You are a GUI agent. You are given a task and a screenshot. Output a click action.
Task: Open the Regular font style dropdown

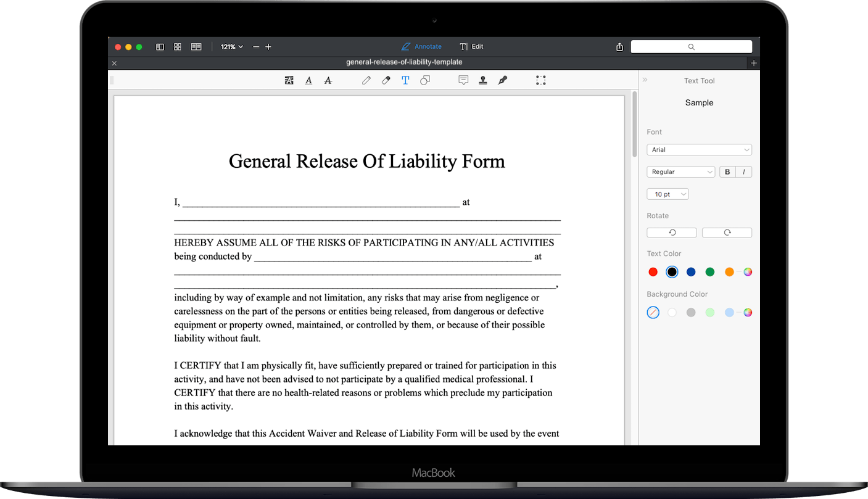click(680, 171)
